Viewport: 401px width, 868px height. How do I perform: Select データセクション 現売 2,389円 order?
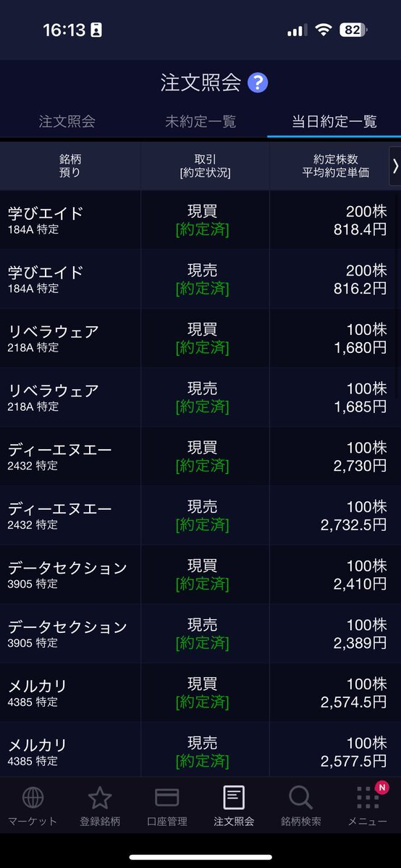pos(200,634)
